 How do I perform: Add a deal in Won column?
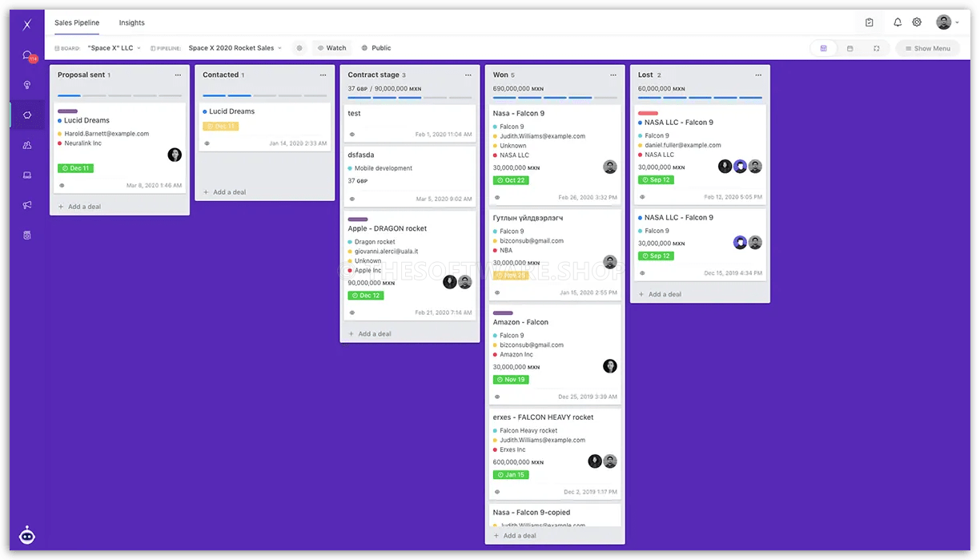(516, 535)
